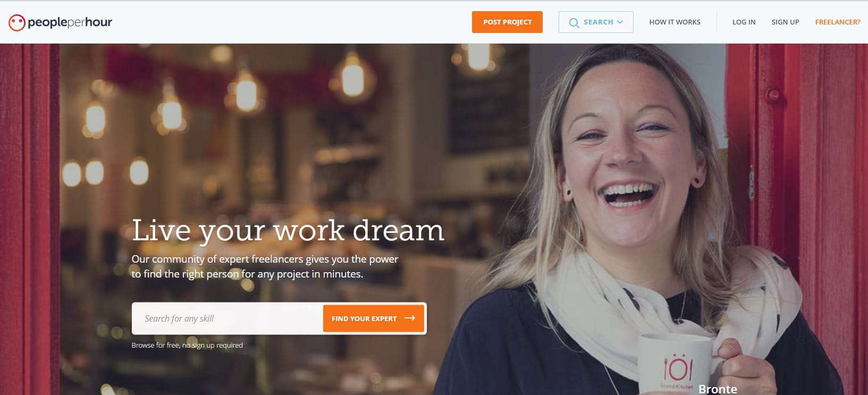
Task: Open the orange FREELANCER? link
Action: click(837, 22)
